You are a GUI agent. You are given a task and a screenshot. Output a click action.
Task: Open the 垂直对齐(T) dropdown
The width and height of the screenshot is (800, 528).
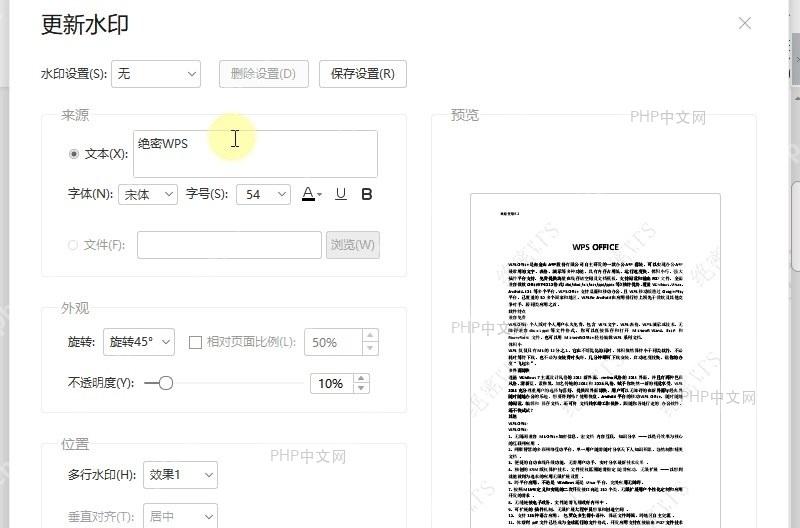point(180,516)
